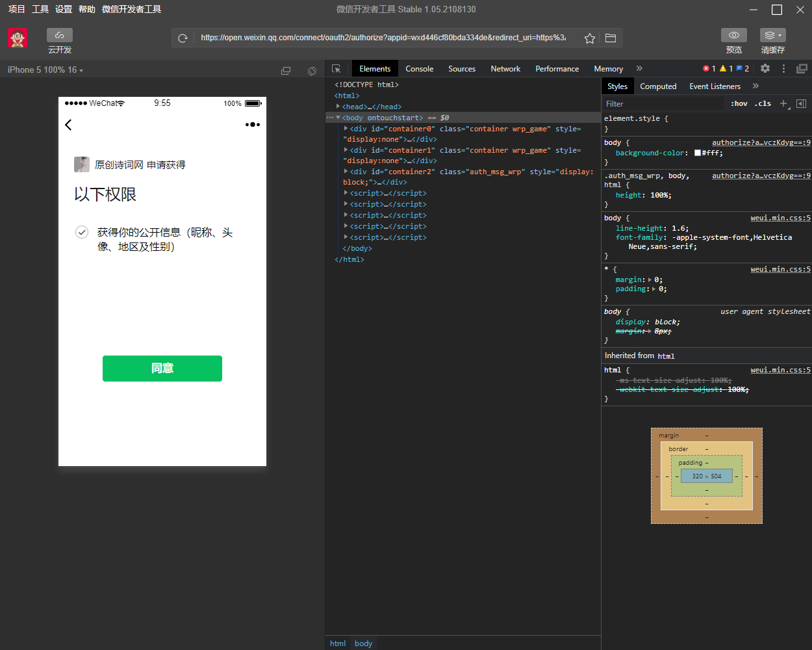The image size is (812, 650).
Task: Activate the element inspector picker icon
Action: coord(336,68)
